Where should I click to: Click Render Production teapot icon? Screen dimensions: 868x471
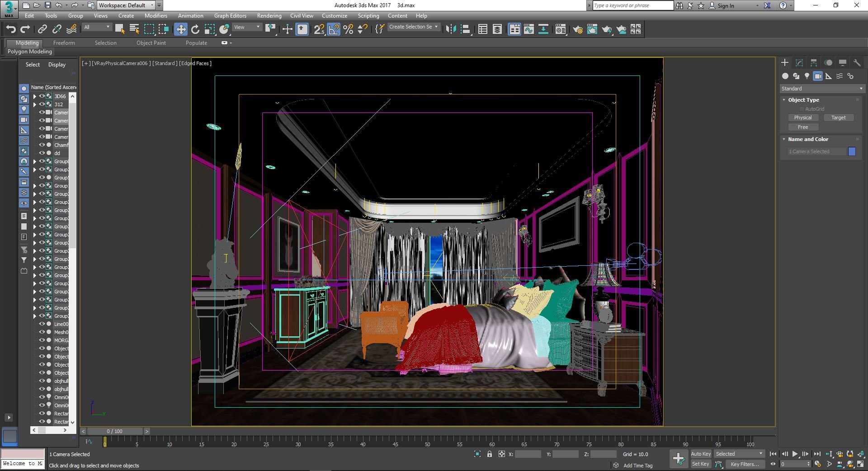tap(607, 29)
